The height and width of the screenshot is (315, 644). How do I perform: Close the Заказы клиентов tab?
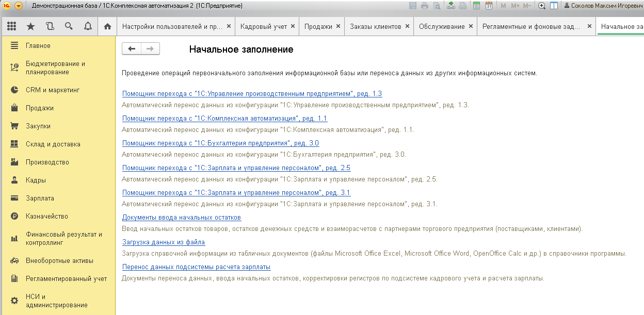(407, 26)
